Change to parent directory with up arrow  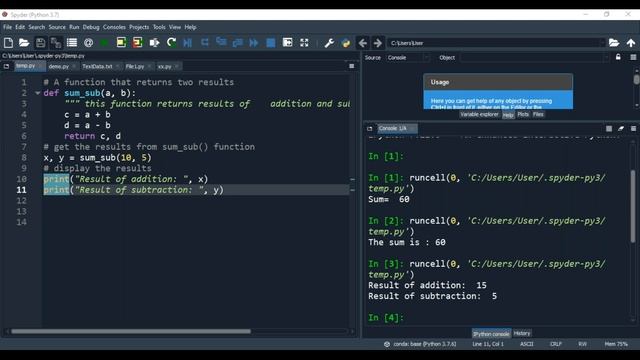(x=631, y=42)
